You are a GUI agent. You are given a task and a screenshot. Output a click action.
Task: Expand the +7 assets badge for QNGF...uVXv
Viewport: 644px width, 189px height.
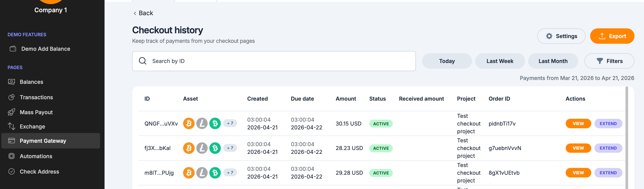pyautogui.click(x=230, y=123)
